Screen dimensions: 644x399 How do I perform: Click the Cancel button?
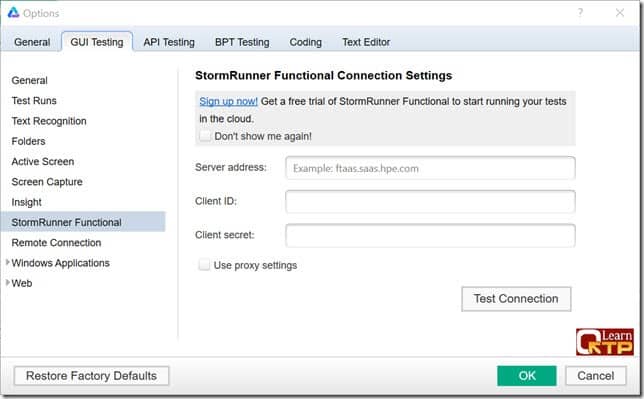[596, 376]
